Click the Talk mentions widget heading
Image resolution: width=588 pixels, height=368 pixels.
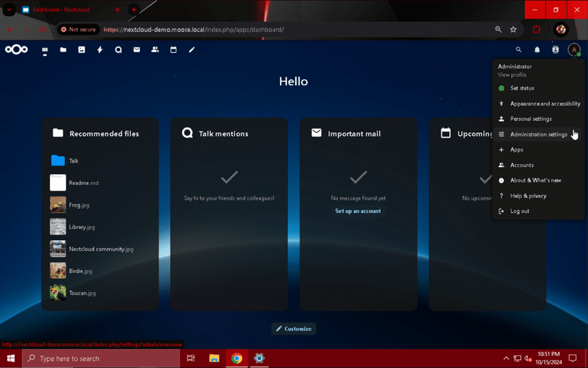(223, 134)
